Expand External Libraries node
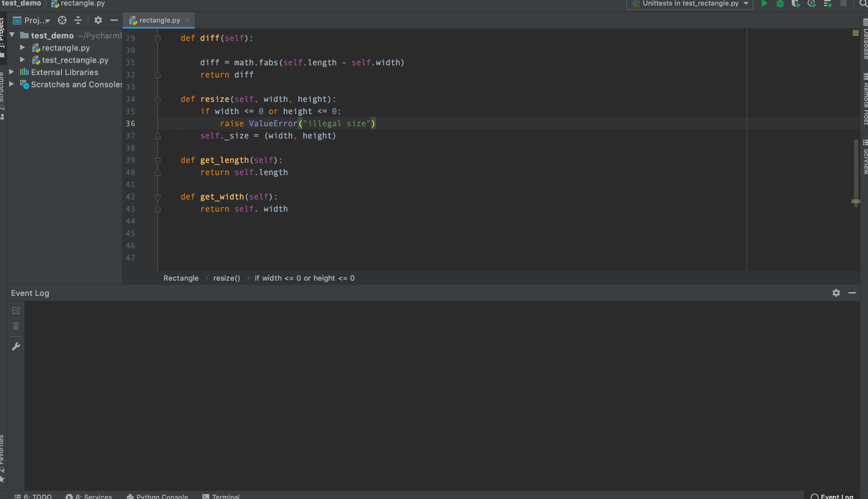868x499 pixels. pyautogui.click(x=12, y=72)
